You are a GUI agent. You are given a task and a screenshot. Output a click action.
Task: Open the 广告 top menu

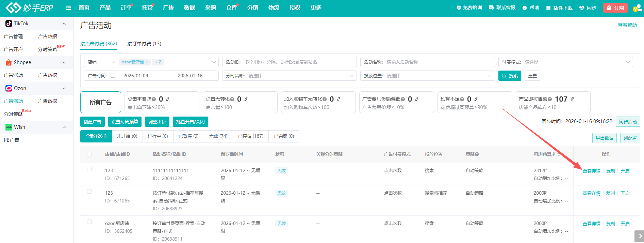[168, 8]
